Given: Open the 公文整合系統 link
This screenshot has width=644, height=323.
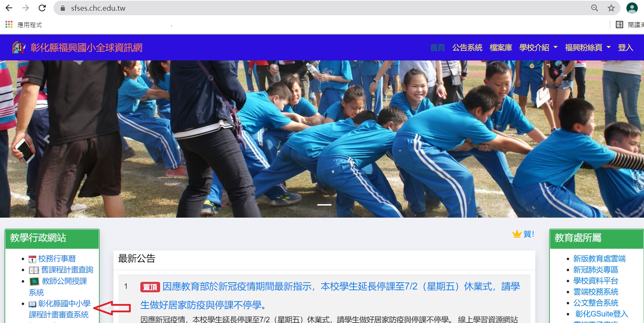Looking at the screenshot, I should [x=596, y=303].
